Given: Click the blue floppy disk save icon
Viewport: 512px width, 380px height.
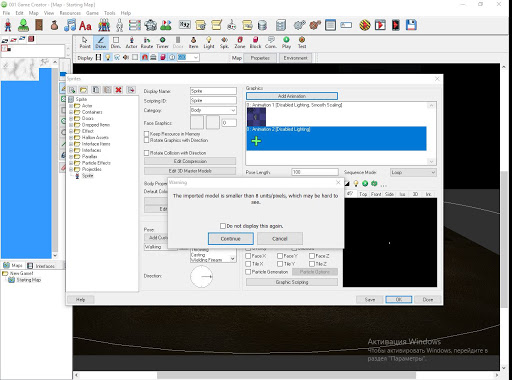Looking at the screenshot, I should 411,25.
